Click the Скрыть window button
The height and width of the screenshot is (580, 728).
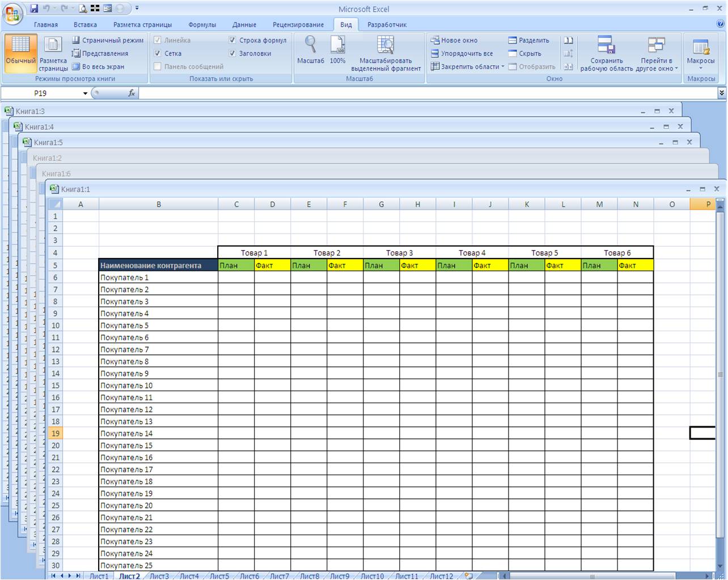pos(524,53)
